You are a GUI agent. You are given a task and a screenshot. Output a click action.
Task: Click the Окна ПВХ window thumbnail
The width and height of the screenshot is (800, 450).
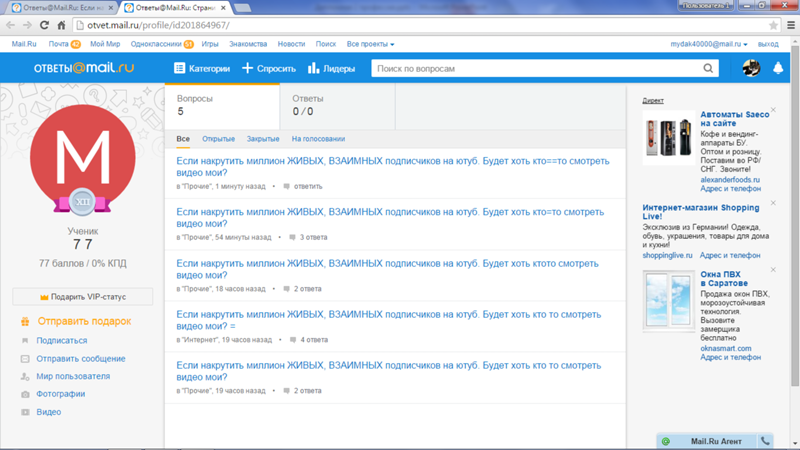click(668, 301)
